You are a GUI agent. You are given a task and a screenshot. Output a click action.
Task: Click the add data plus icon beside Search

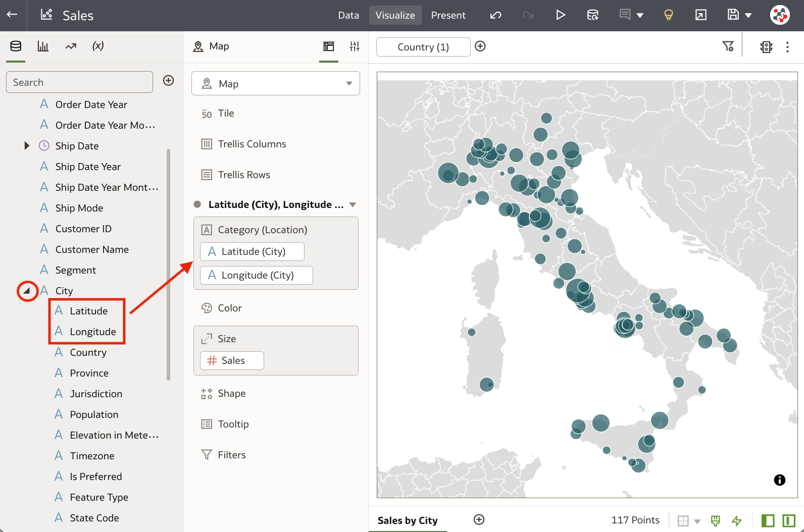coord(169,81)
